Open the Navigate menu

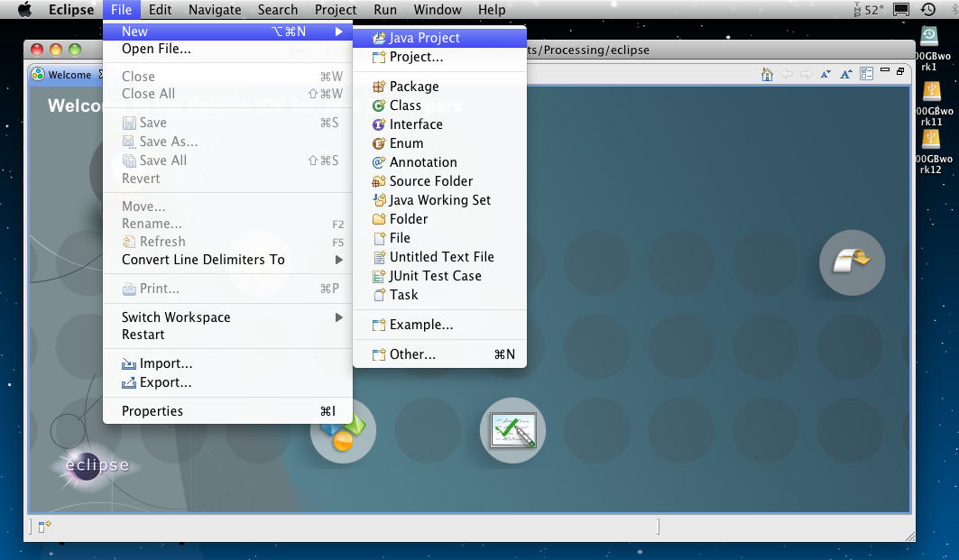[x=215, y=10]
